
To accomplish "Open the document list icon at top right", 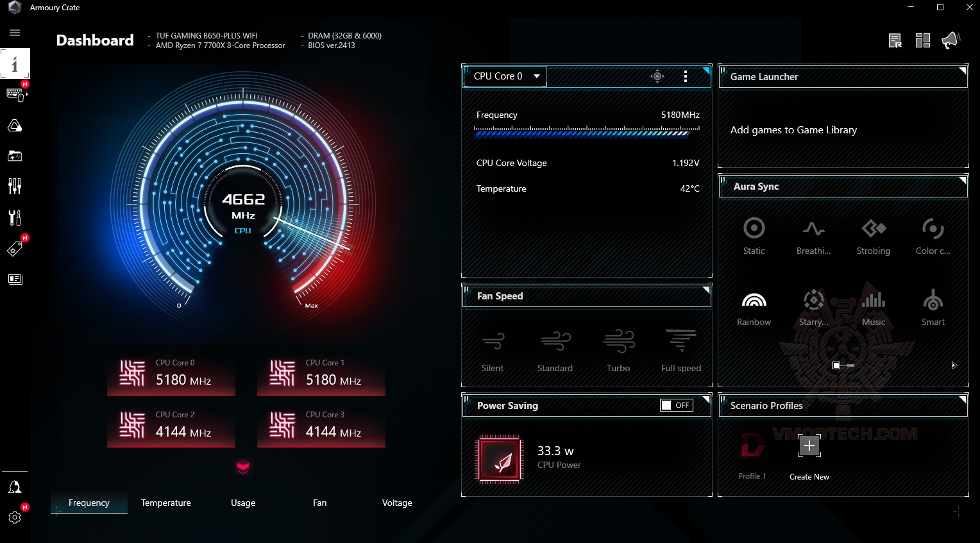I will click(x=895, y=41).
